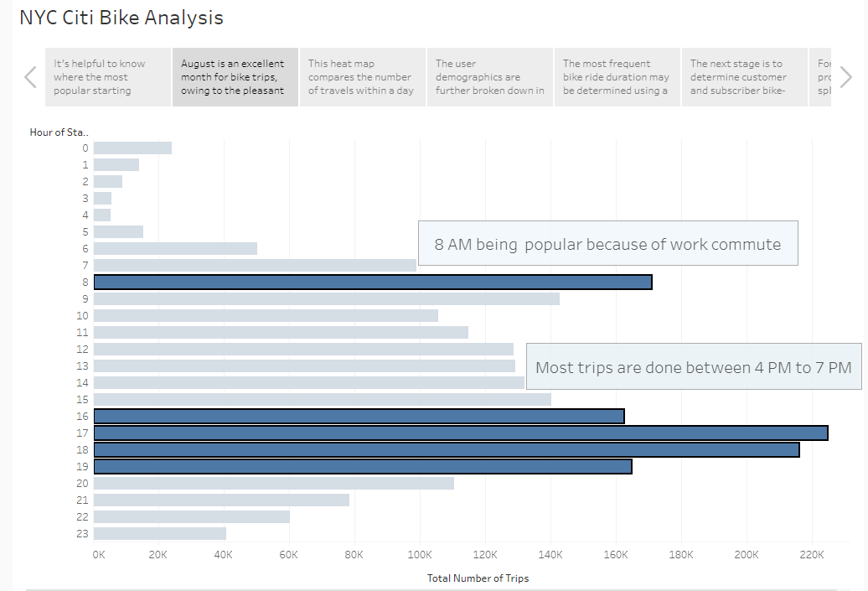This screenshot has width=868, height=591.
Task: Click '160K' axis tick label
Action: coord(616,555)
